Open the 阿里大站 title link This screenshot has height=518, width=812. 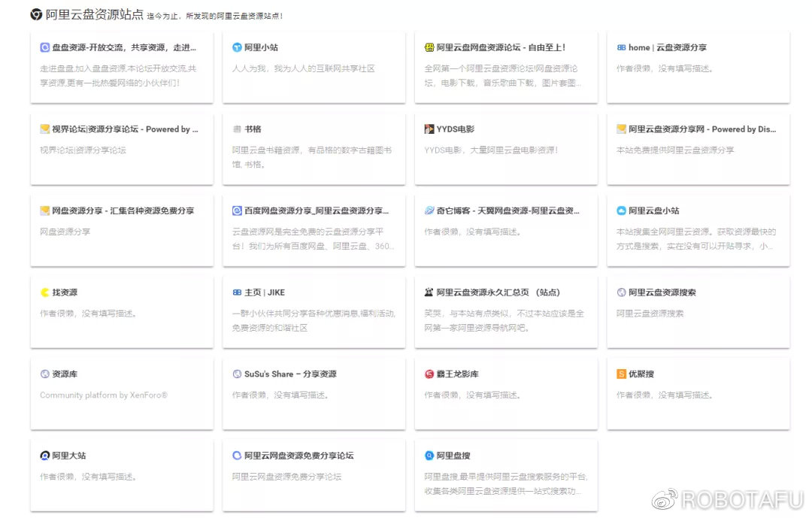(x=69, y=456)
